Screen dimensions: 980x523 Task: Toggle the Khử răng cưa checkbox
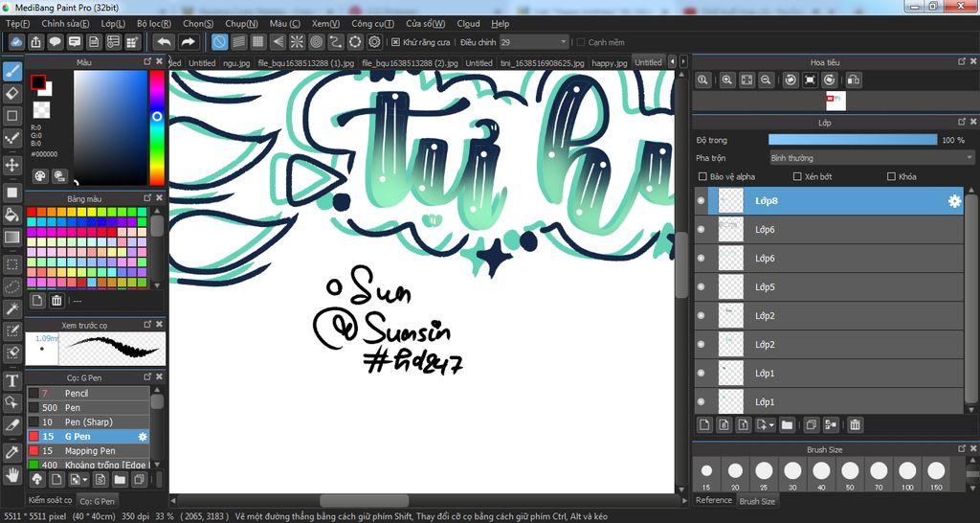coord(395,42)
